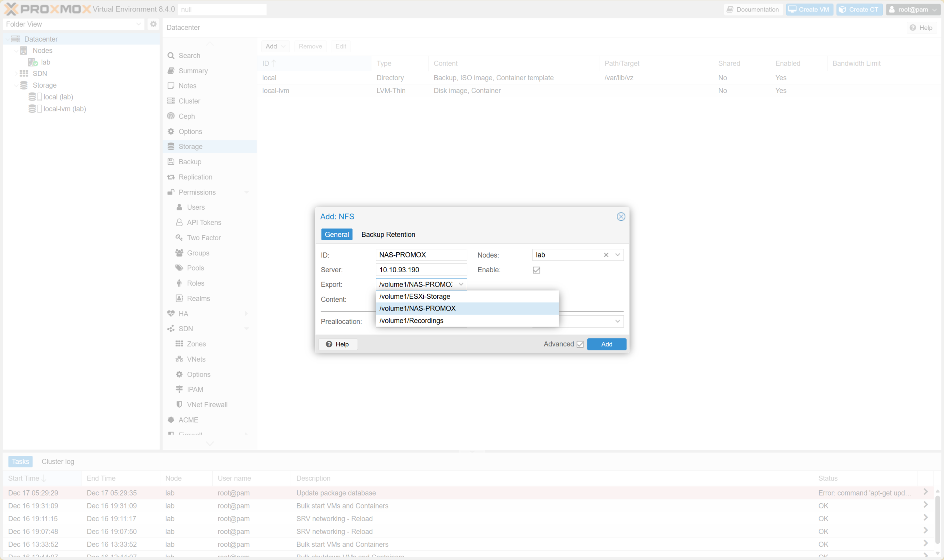The width and height of the screenshot is (944, 560).
Task: Disable the Advanced option in the dialog
Action: [x=580, y=344]
